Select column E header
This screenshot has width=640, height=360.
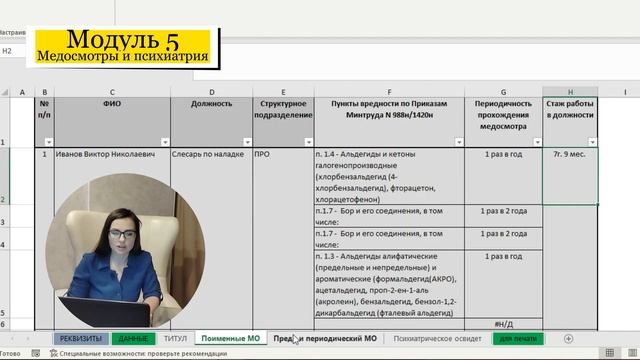point(283,92)
